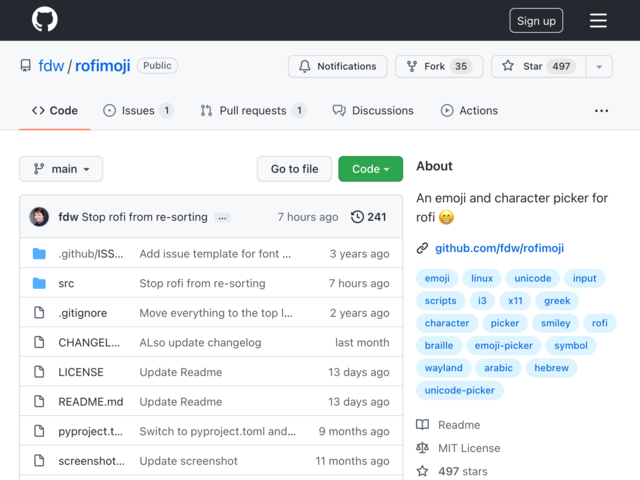The image size is (640, 480).
Task: Open the CHANGEL... file
Action: pos(89,342)
